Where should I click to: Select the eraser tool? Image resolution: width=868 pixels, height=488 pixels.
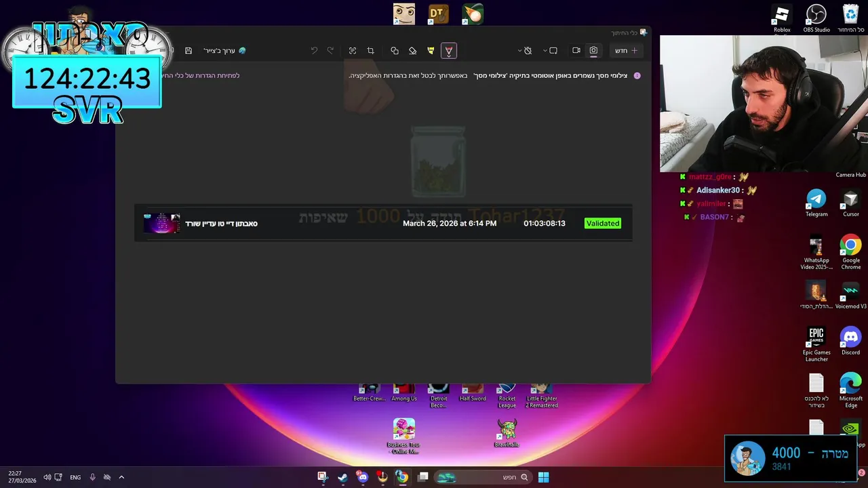[412, 51]
